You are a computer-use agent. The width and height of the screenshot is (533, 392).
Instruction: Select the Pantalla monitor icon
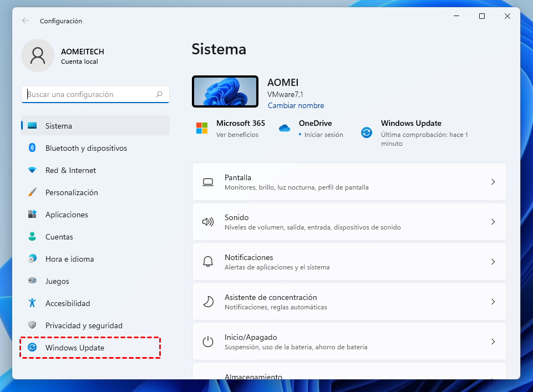coord(208,181)
